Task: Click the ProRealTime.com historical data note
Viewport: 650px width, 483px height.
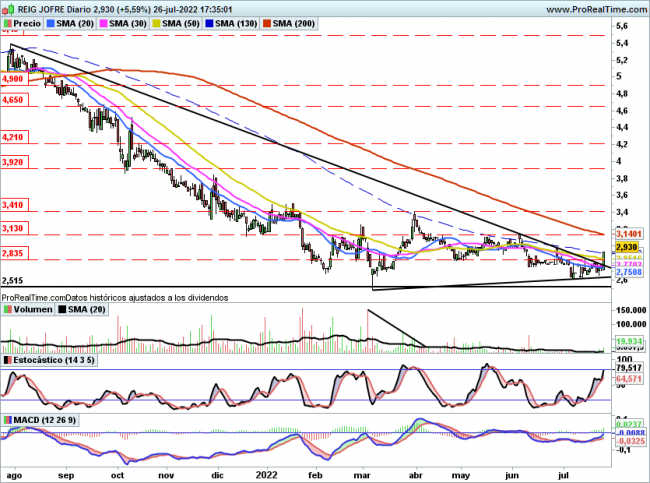Action: click(x=115, y=298)
